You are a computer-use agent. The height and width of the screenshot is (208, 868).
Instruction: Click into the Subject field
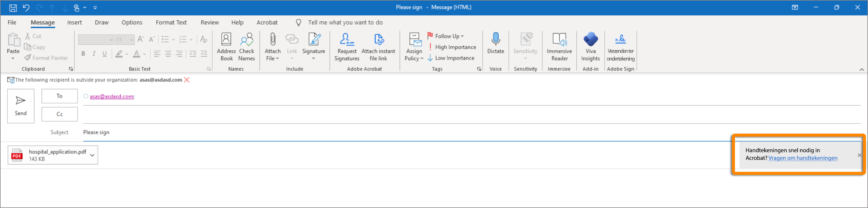point(404,132)
